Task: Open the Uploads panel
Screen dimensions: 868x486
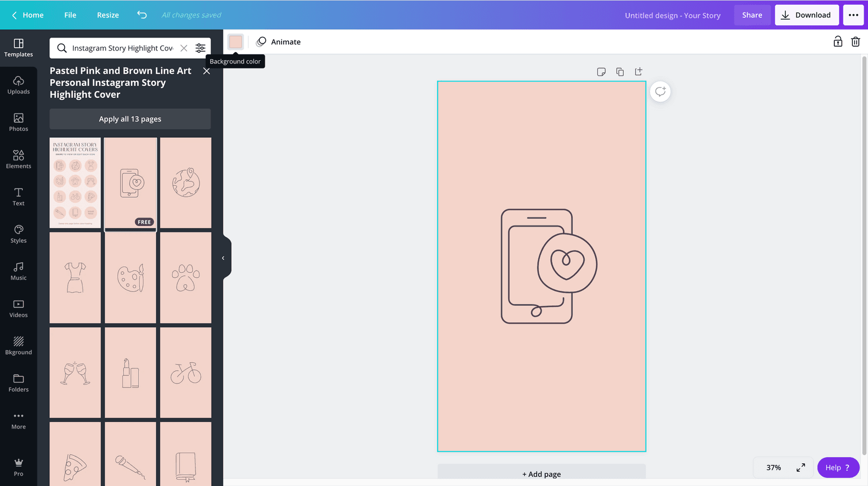Action: [x=18, y=85]
